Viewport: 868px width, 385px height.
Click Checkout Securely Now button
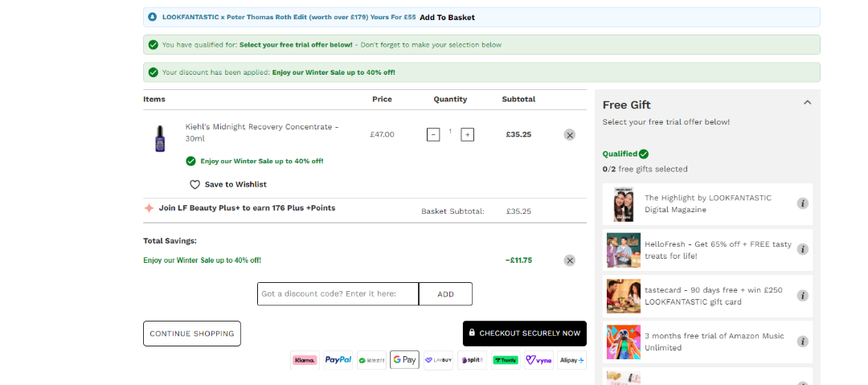point(524,333)
